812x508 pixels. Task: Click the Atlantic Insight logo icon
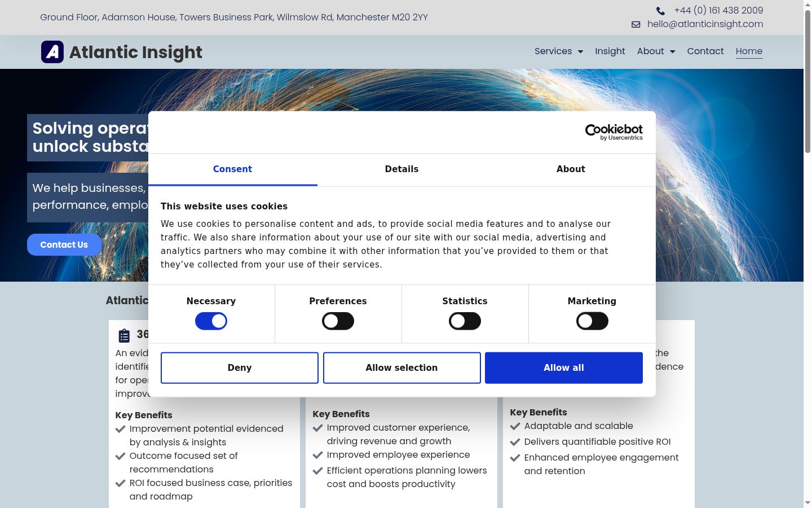52,52
